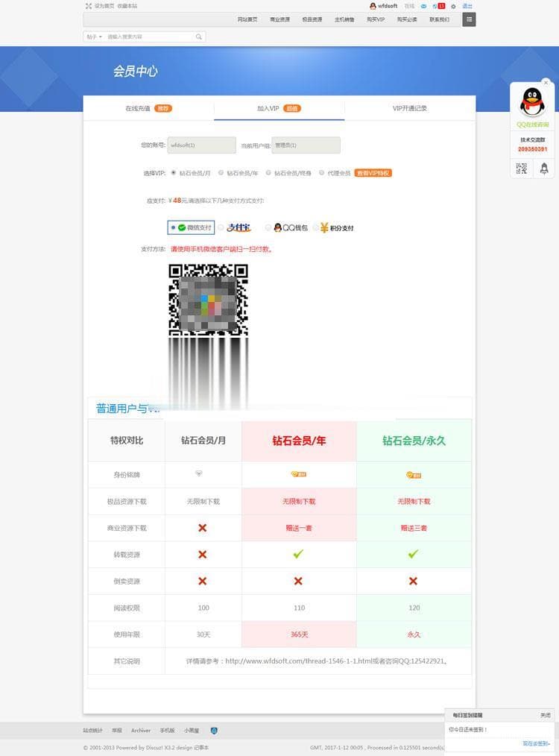Select 钻石会员/终身 radio option
The width and height of the screenshot is (559, 756).
click(x=268, y=173)
